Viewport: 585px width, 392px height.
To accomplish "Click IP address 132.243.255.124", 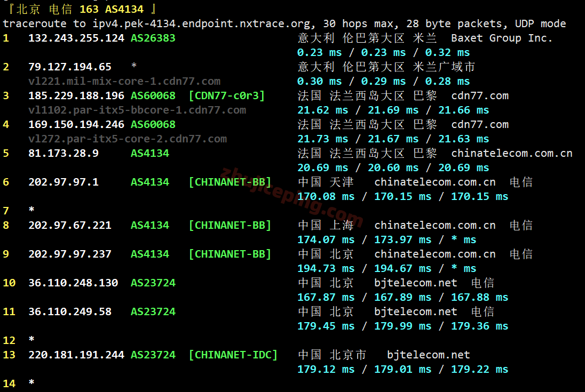I will [76, 38].
